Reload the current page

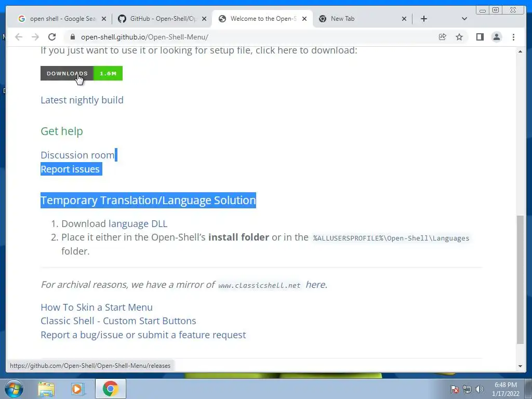click(x=52, y=37)
